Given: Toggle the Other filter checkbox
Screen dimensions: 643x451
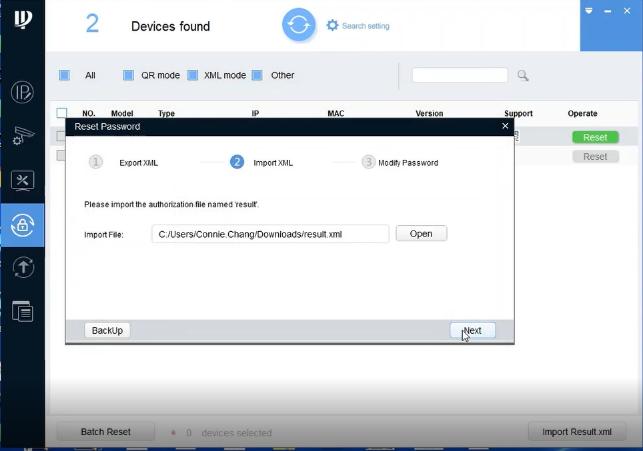Looking at the screenshot, I should (258, 75).
